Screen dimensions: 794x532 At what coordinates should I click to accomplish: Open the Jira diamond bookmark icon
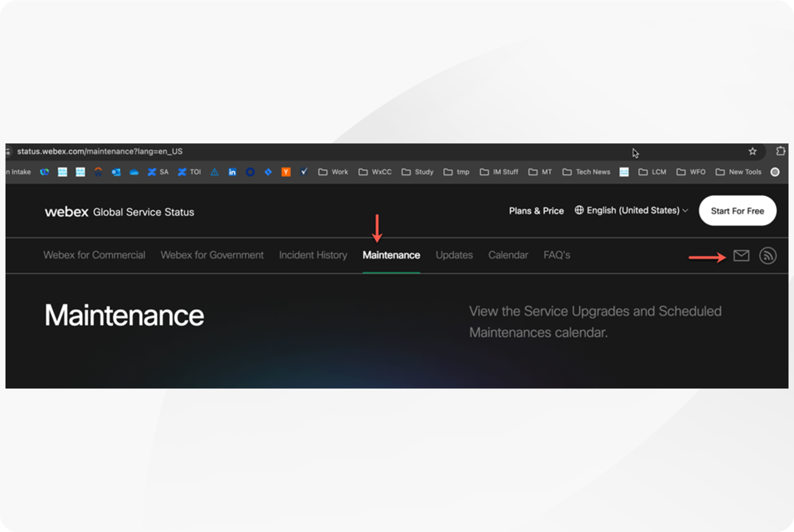(268, 172)
